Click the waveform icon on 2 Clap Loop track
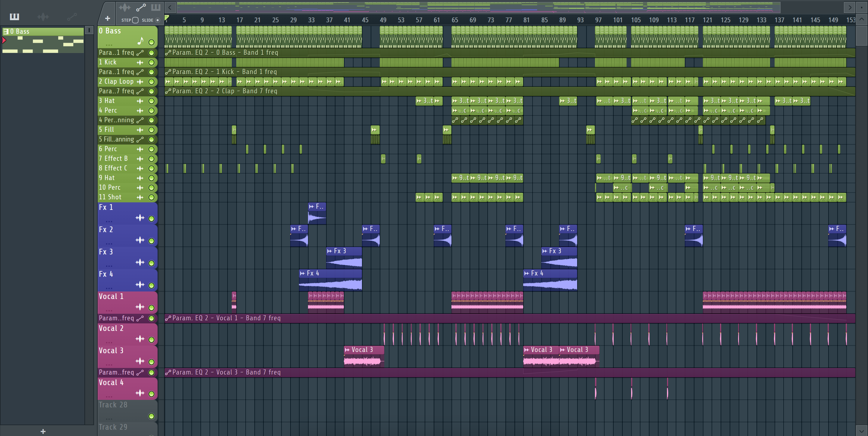 pos(140,82)
